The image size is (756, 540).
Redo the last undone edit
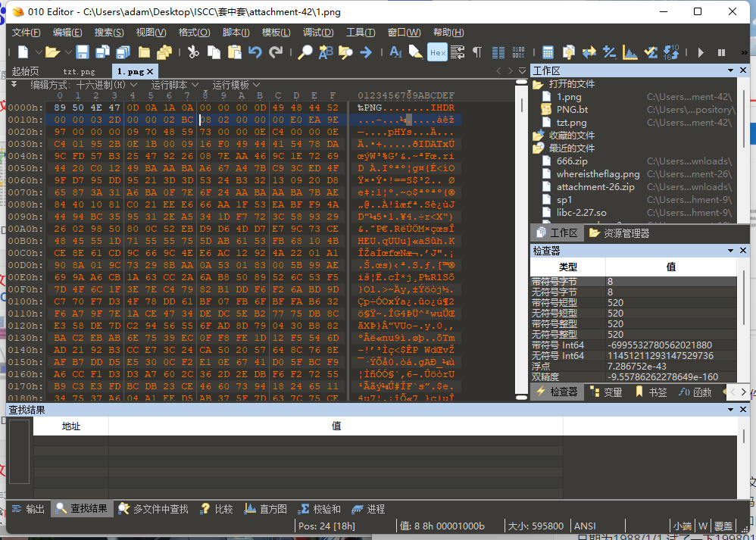click(276, 52)
